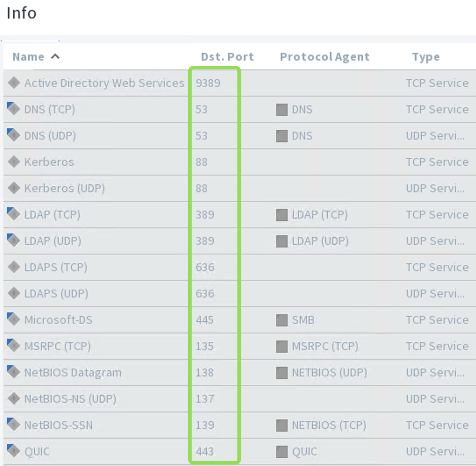Click the Kerberos (UDP) service icon
The height and width of the screenshot is (466, 476).
[14, 188]
